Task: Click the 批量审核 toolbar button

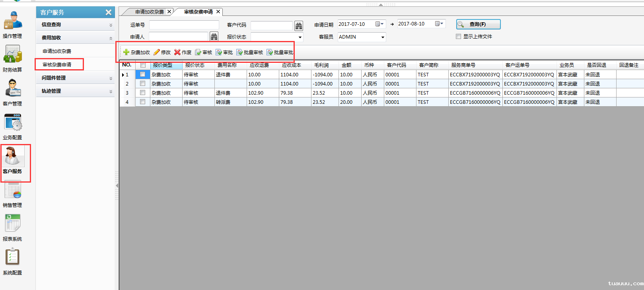Action: [250, 52]
